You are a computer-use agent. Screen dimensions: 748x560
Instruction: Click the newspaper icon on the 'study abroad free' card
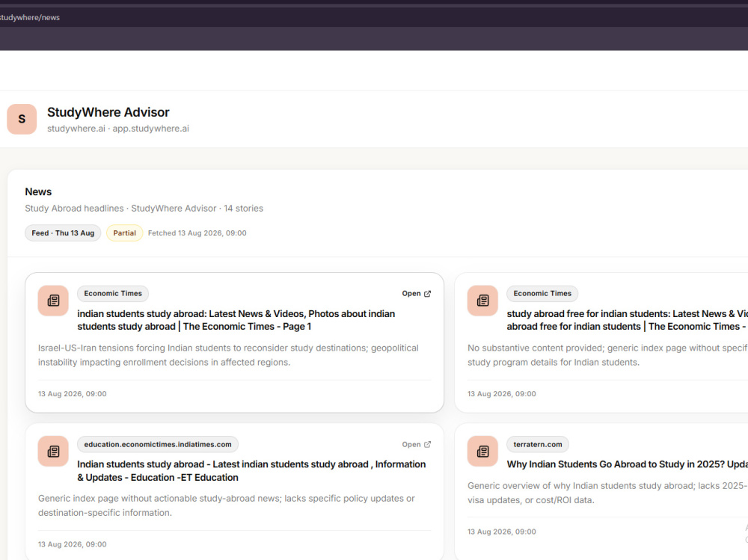pos(482,301)
